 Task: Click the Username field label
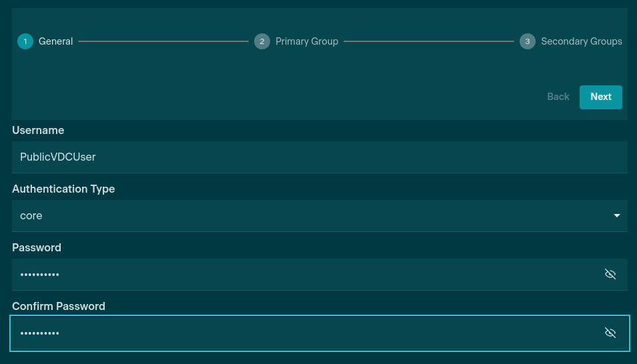point(38,130)
